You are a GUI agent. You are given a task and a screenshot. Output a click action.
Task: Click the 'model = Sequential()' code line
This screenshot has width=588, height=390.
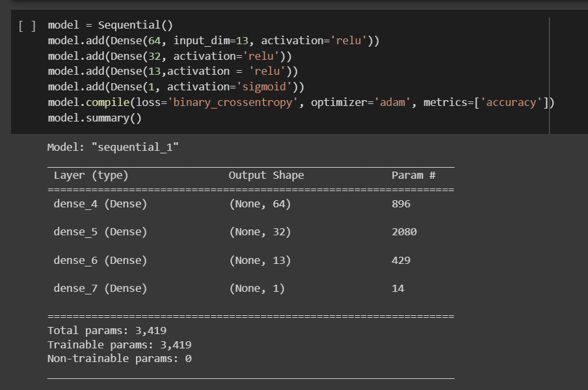(x=111, y=25)
